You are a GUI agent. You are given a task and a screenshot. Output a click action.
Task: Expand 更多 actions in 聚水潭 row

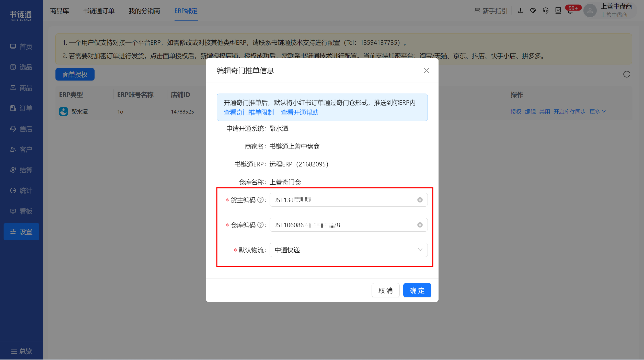click(597, 111)
